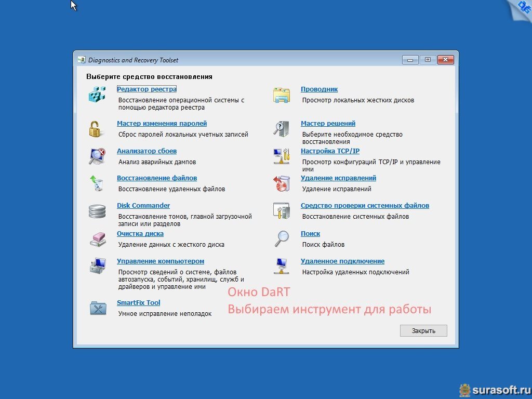Click text 'Сброс паролей локальных учетных записей'
This screenshot has height=399, width=532.
pyautogui.click(x=183, y=135)
